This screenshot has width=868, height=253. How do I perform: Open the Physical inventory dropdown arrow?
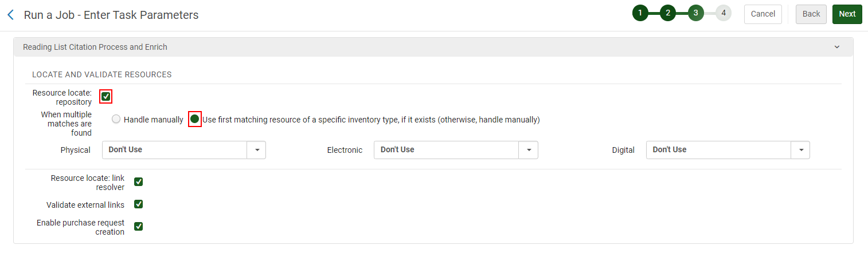(257, 150)
